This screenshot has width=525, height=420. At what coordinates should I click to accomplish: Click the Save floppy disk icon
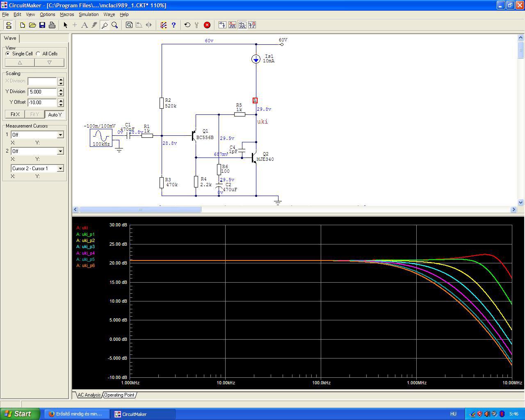42,25
